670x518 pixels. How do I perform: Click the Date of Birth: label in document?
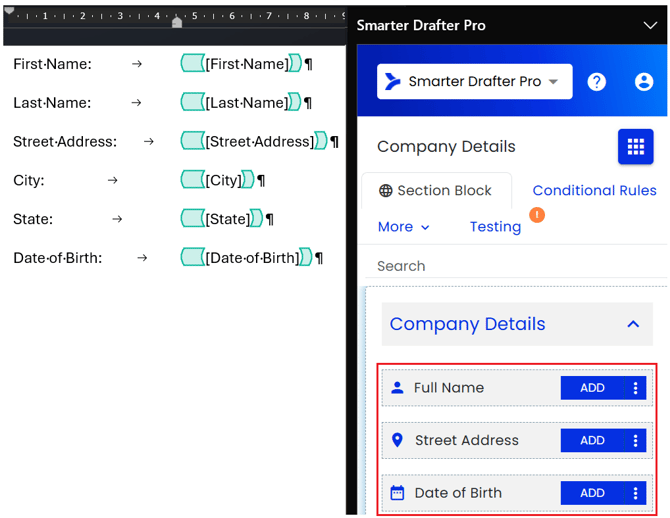point(58,258)
